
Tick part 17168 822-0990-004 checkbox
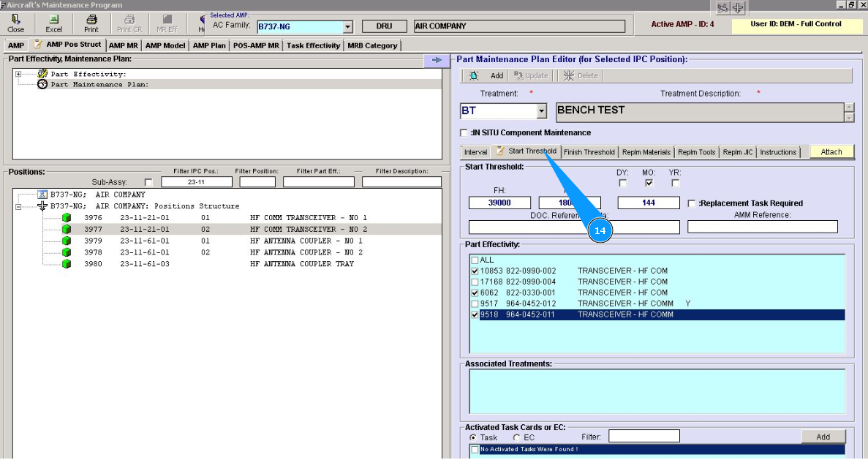[x=475, y=282]
